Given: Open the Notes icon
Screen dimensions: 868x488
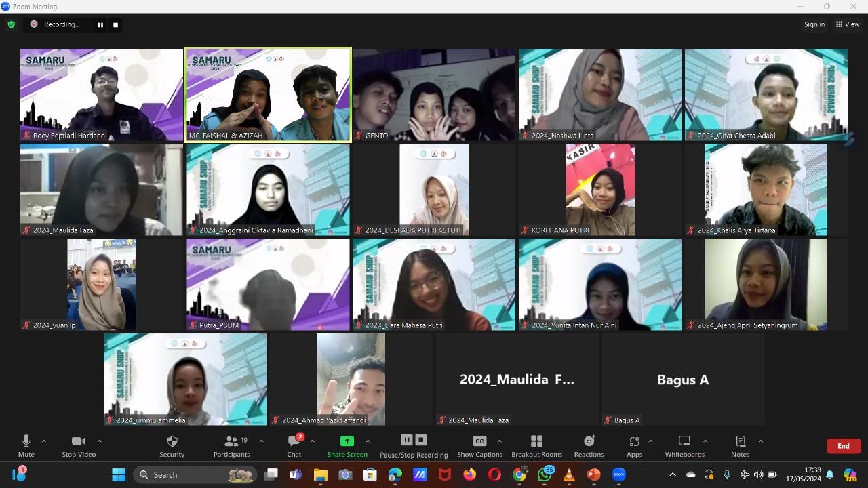Looking at the screenshot, I should coord(740,441).
